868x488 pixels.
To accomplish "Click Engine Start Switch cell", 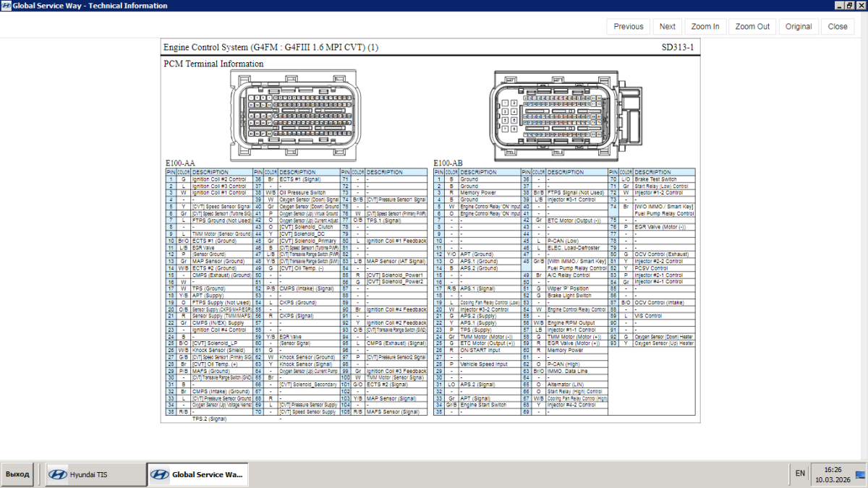I will pos(490,405).
